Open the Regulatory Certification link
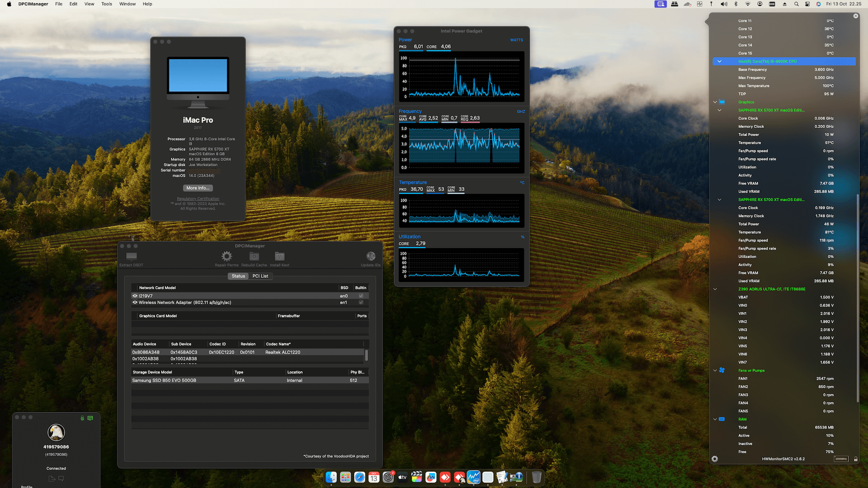The height and width of the screenshot is (488, 868). (x=198, y=199)
